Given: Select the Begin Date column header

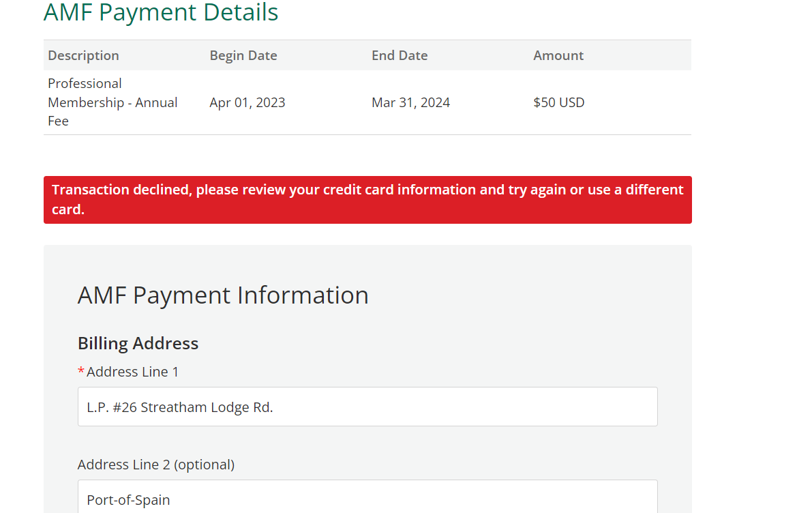Looking at the screenshot, I should point(243,55).
